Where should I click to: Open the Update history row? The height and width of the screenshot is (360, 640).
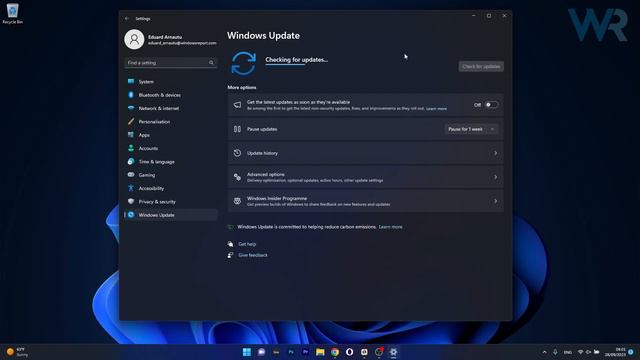click(366, 153)
